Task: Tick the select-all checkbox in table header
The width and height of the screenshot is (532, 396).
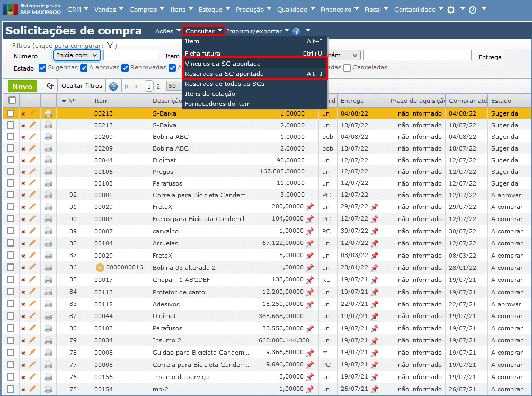Action: click(x=12, y=100)
